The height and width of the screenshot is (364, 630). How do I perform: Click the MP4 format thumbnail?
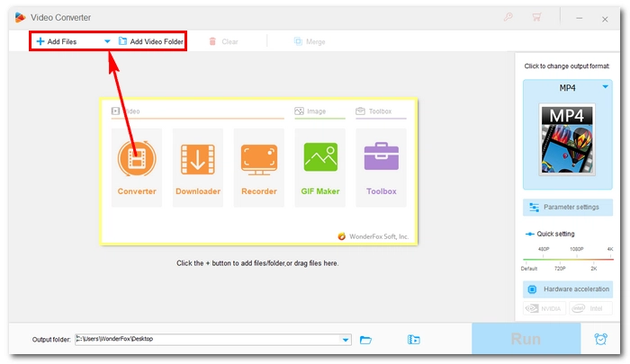[x=567, y=139]
